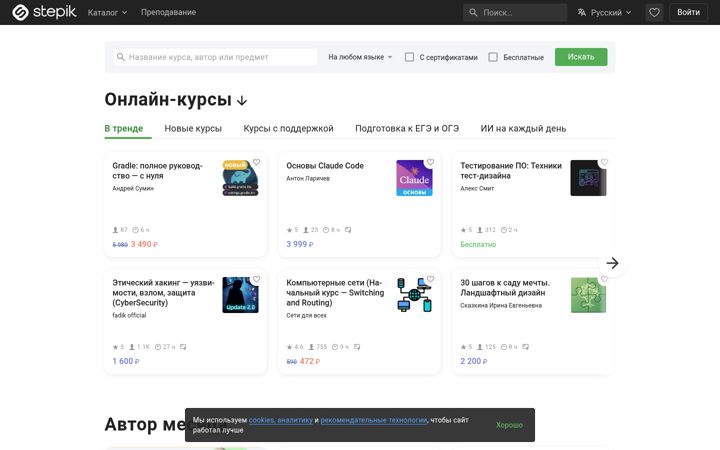
Task: Open the Gradle: полное руководство course
Action: point(158,170)
